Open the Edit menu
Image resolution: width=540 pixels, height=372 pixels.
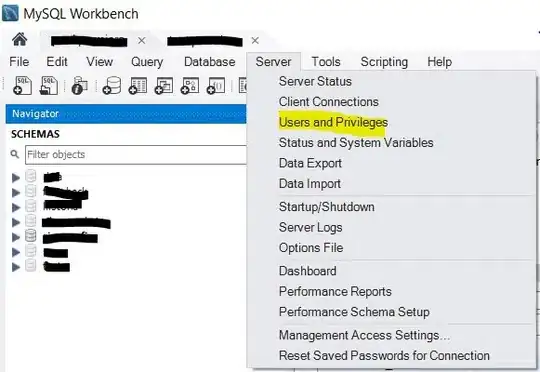click(57, 62)
